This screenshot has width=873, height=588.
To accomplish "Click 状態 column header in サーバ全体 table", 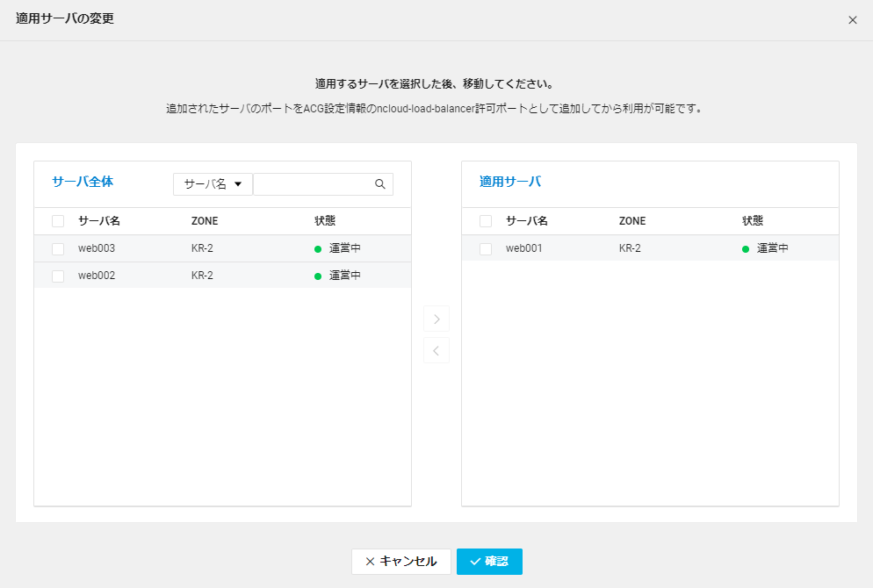I will (325, 221).
